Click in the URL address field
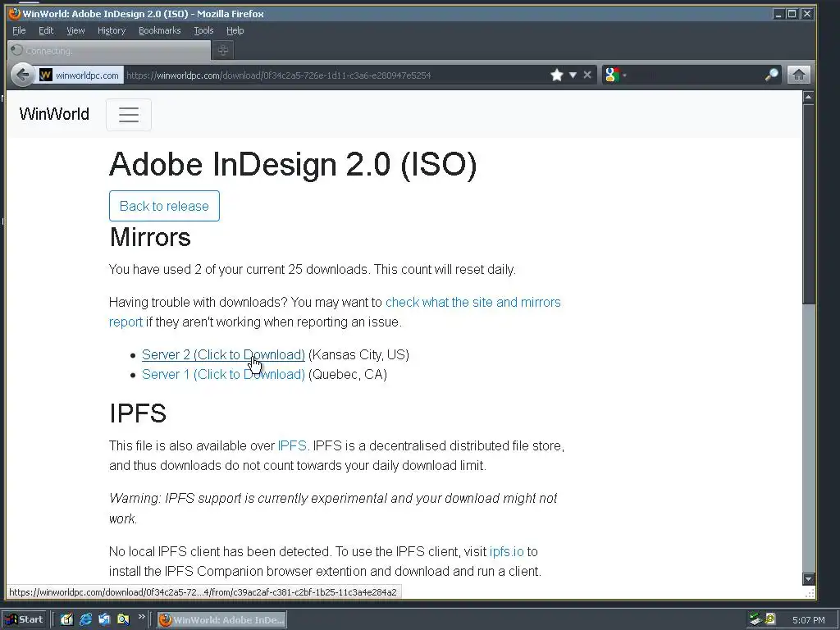 [335, 75]
